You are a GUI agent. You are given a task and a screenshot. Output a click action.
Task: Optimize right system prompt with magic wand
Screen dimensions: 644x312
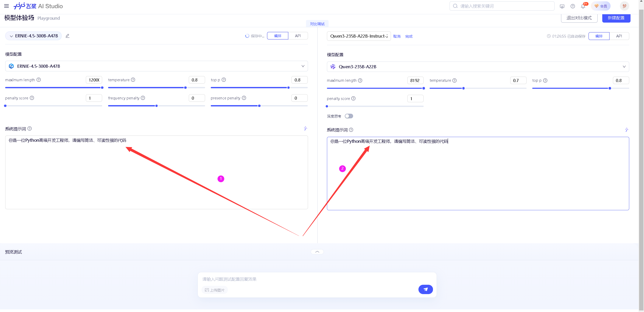[627, 130]
